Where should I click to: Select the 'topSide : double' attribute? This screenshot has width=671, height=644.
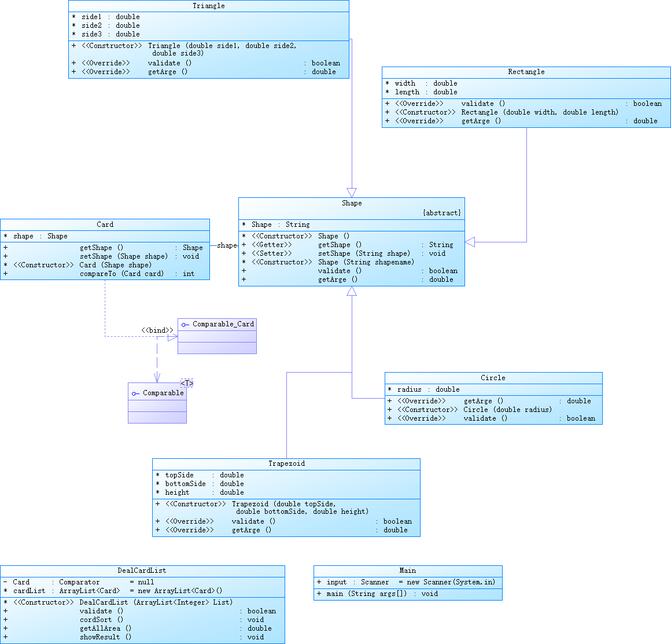point(200,475)
